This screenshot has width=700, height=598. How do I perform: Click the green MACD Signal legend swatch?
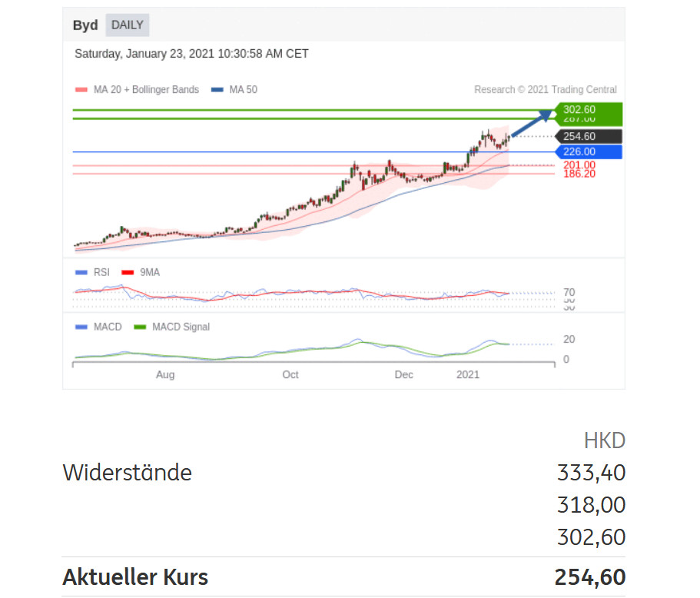click(141, 327)
